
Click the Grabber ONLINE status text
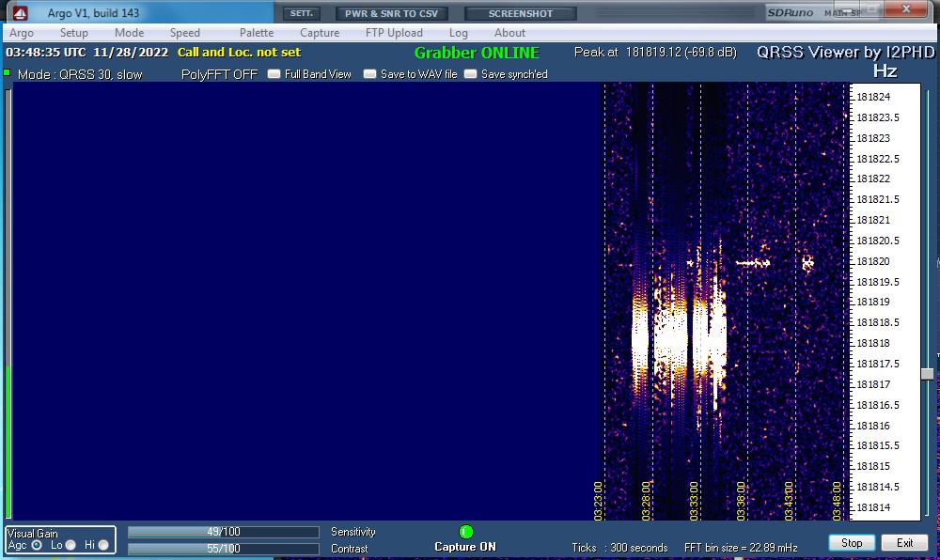[477, 53]
